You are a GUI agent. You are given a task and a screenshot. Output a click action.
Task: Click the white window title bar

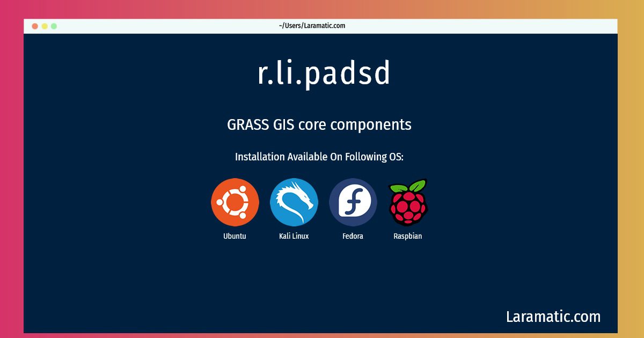click(x=320, y=26)
